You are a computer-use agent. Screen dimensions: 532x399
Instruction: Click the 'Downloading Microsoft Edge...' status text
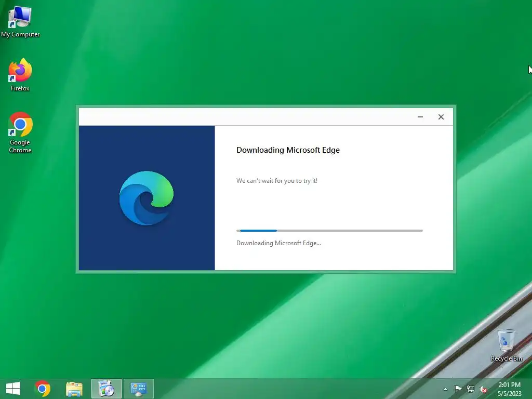(x=278, y=243)
